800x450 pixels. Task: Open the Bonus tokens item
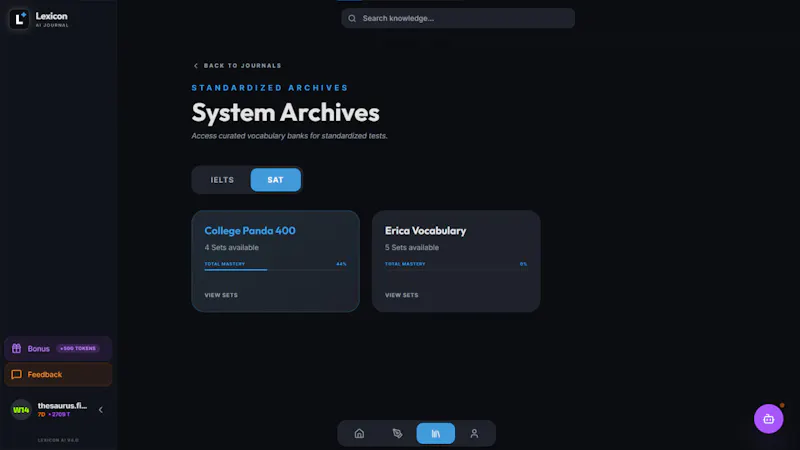[58, 348]
